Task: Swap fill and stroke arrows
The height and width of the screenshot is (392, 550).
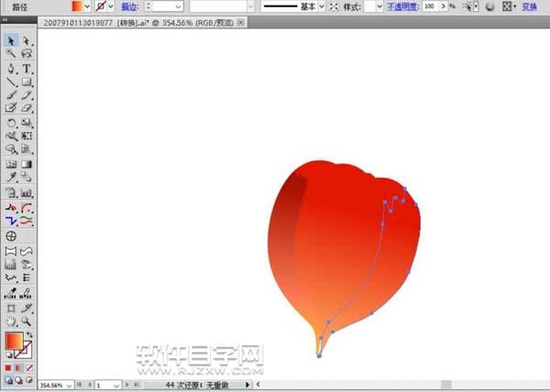Action: (x=29, y=334)
